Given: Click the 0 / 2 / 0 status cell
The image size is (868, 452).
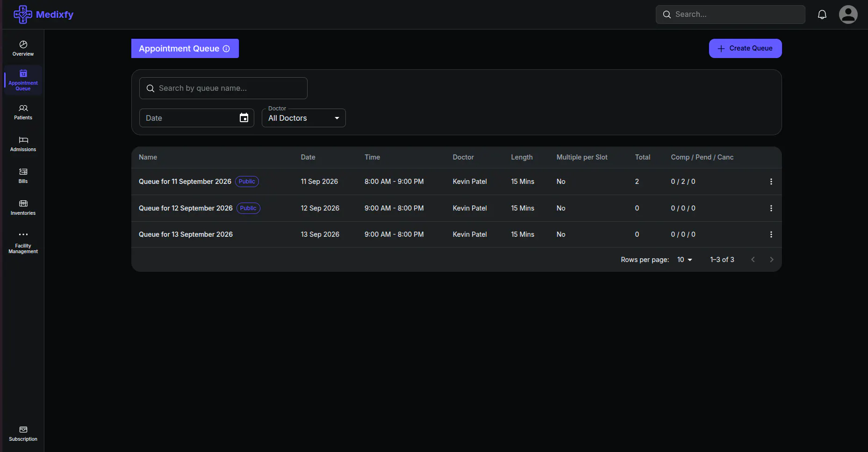Looking at the screenshot, I should click(x=683, y=182).
